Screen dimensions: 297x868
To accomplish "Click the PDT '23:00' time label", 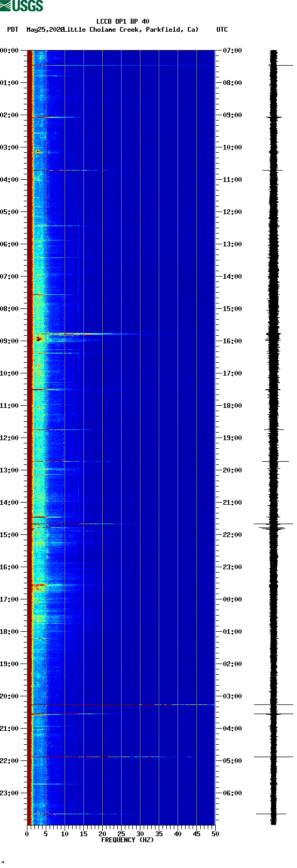I will click(x=10, y=793).
